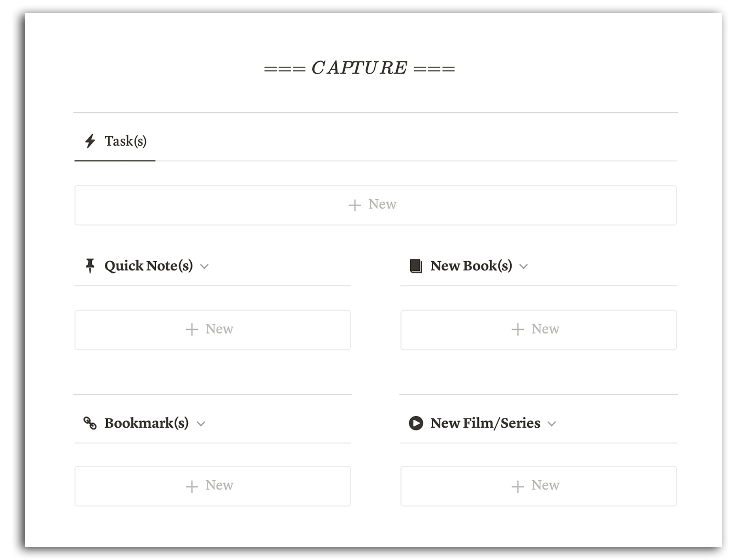Add a new book with the New button
Image resolution: width=747 pixels, height=560 pixels.
click(538, 330)
